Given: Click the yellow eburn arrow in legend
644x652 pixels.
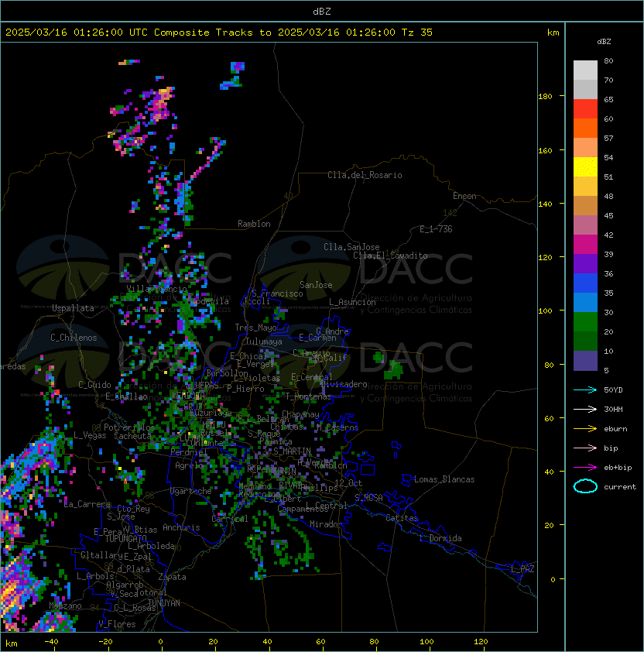Looking at the screenshot, I should coord(585,429).
